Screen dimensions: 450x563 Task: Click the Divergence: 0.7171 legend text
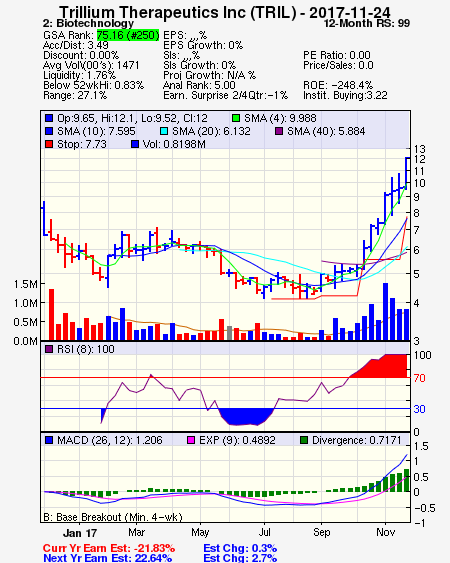point(356,440)
